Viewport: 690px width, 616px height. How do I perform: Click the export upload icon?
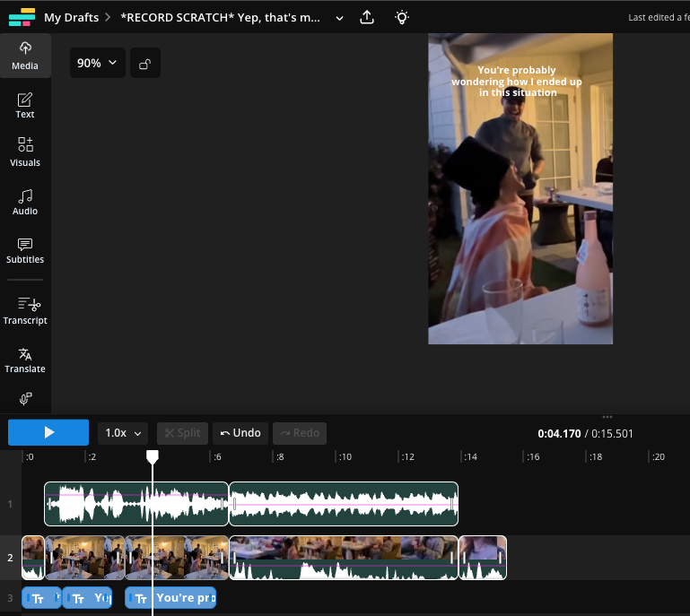pyautogui.click(x=367, y=18)
